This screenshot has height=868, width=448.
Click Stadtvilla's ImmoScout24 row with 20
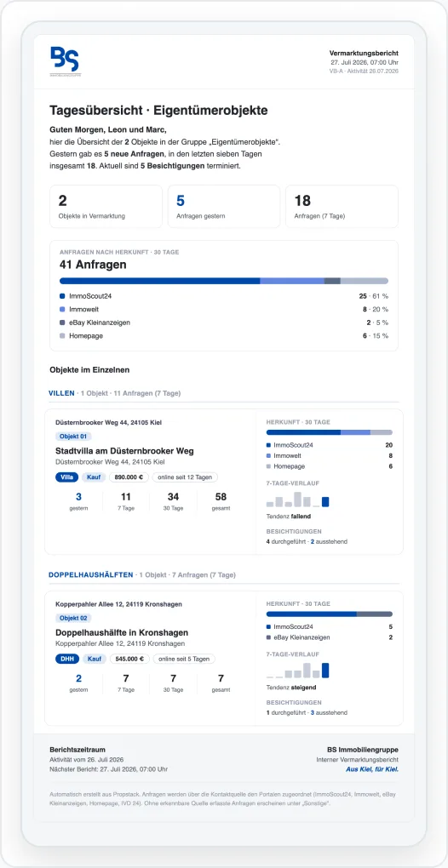[x=330, y=445]
